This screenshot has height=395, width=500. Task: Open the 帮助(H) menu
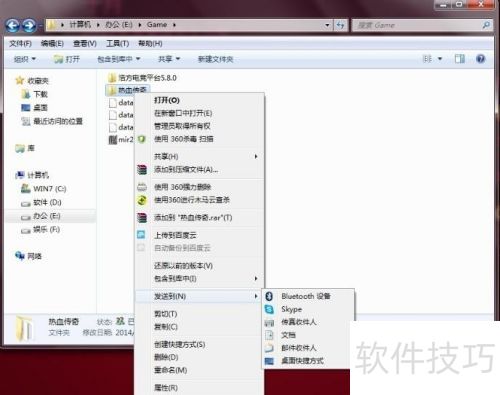click(150, 44)
